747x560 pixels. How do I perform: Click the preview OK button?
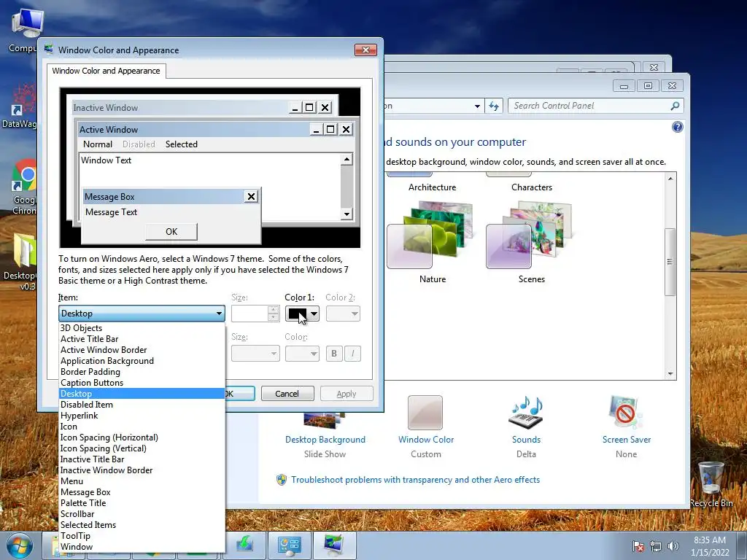[x=171, y=231]
